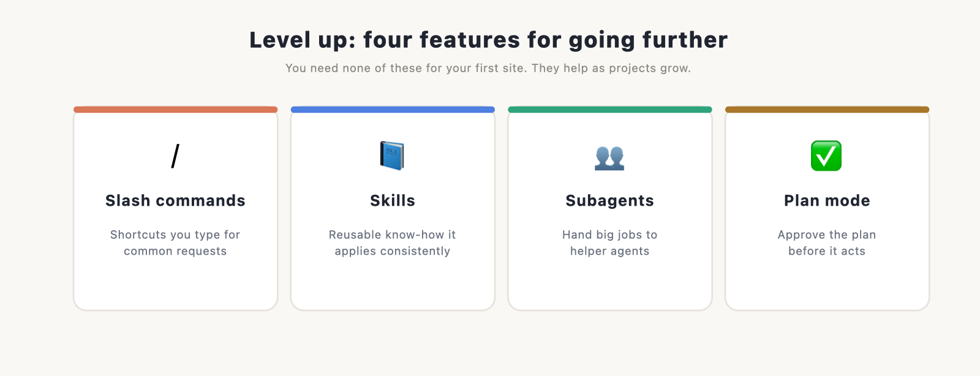Open the Subagents card heading
Image resolution: width=980 pixels, height=376 pixels.
coord(610,201)
